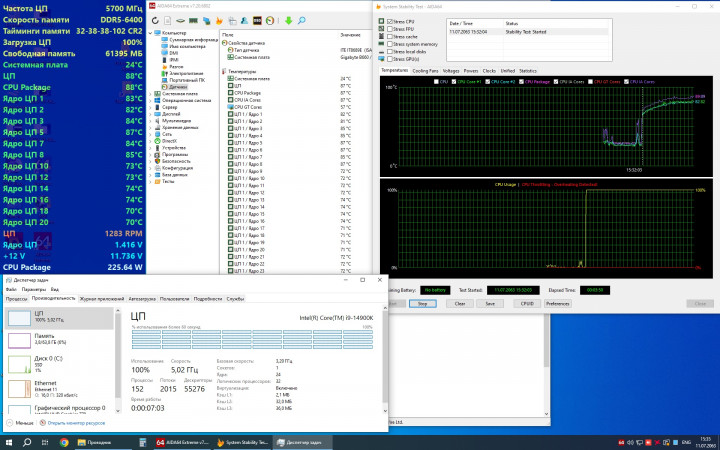The height and width of the screenshot is (450, 720).
Task: Click the motherboard icon in AIDA64 toolbar
Action: [x=180, y=21]
